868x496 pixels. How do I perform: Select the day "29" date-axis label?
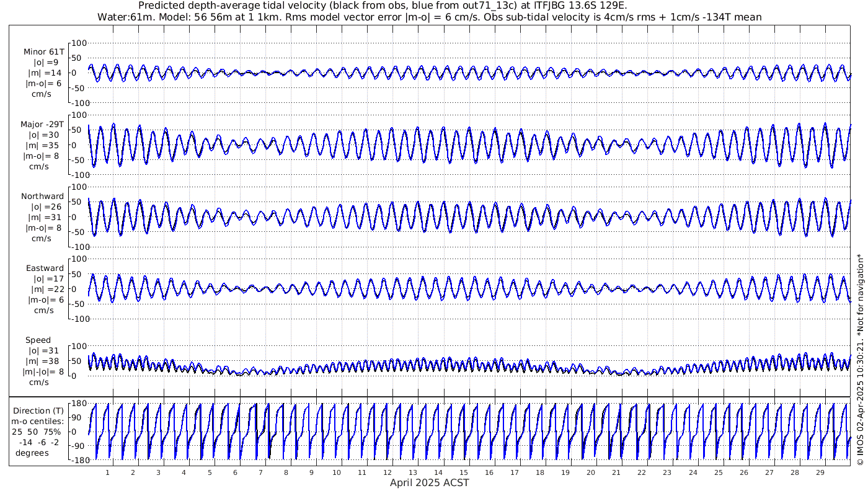click(820, 472)
